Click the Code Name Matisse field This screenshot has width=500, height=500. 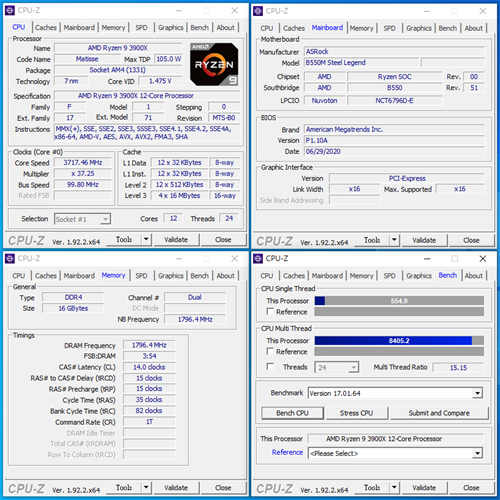[x=87, y=59]
